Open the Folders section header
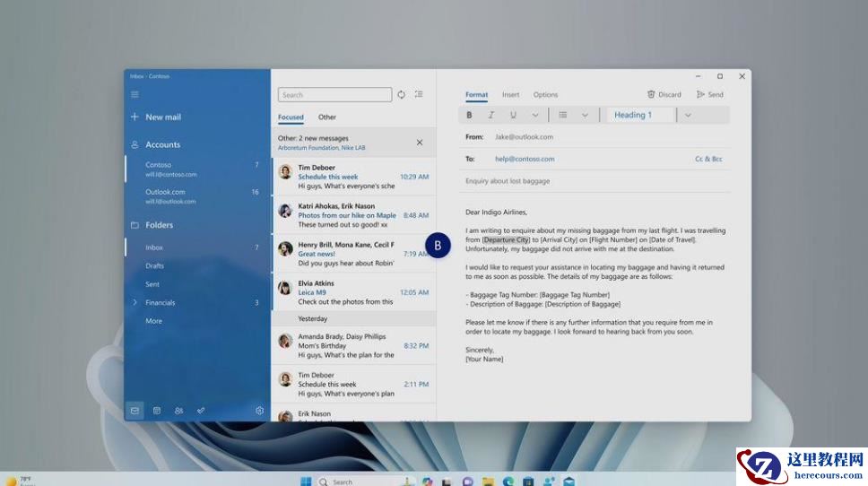The height and width of the screenshot is (486, 868). pos(159,225)
